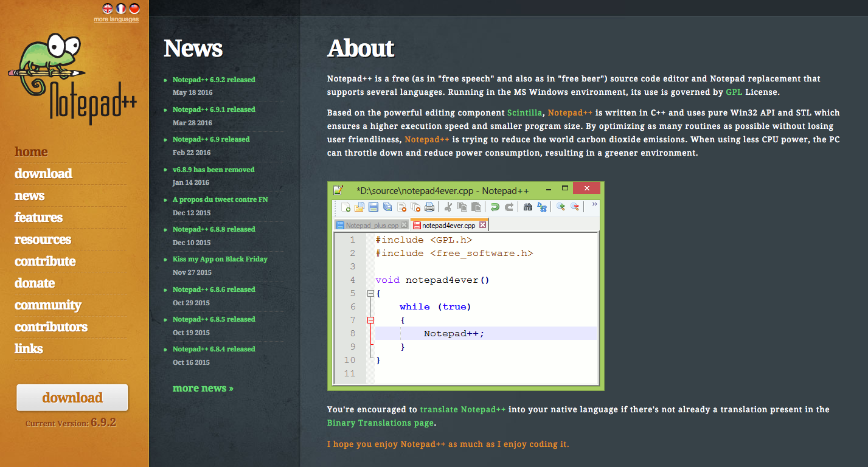The image size is (868, 467).
Task: Open the download page from sidebar menu
Action: click(43, 174)
